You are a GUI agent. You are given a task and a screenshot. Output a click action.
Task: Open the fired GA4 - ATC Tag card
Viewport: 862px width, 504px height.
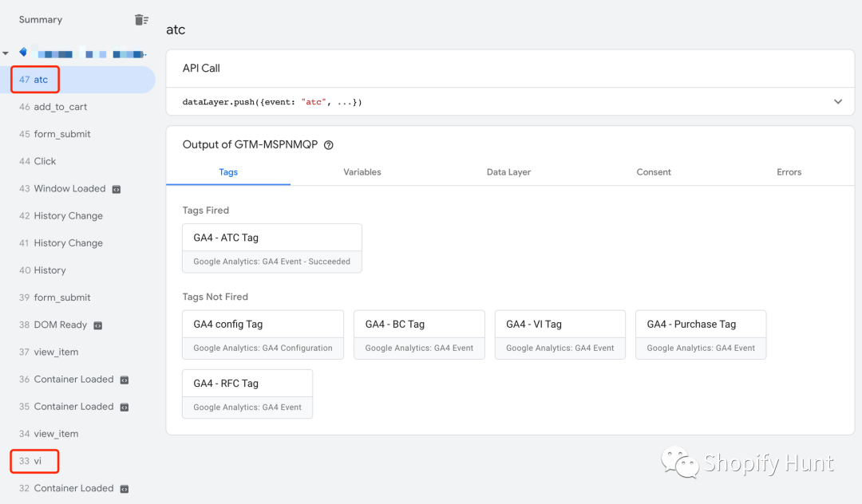point(271,248)
